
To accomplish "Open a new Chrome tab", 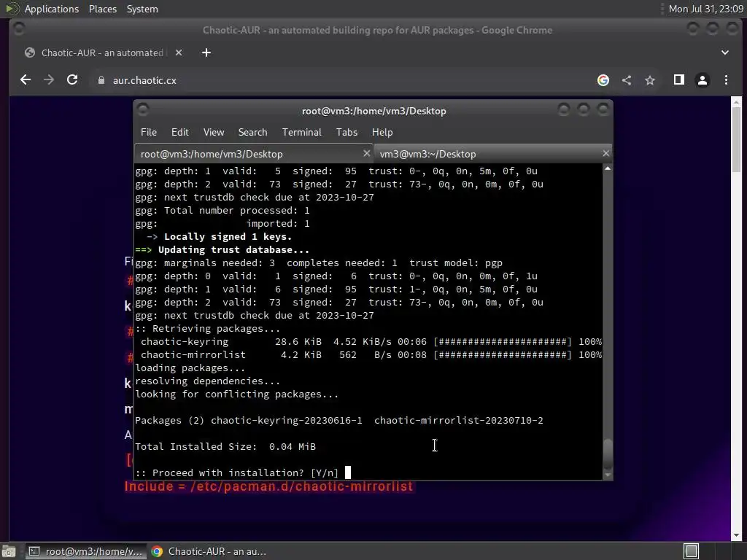I will [x=206, y=52].
